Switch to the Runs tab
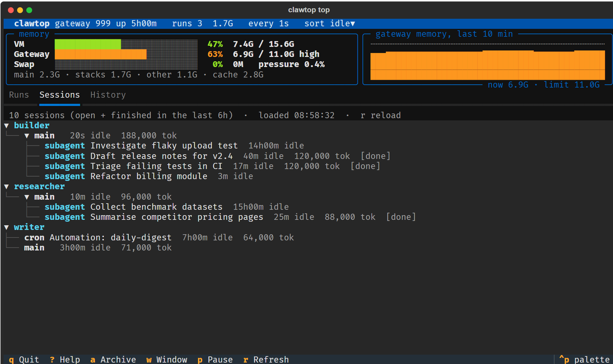The width and height of the screenshot is (613, 364). click(19, 95)
